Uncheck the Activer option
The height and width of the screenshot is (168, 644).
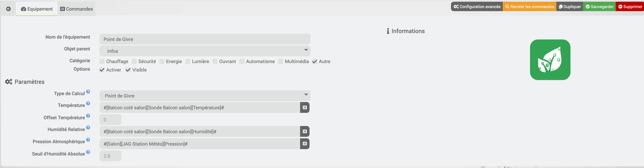(102, 70)
